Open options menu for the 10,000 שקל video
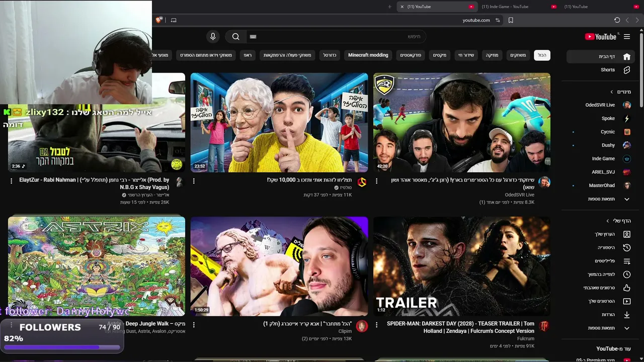 pos(194,181)
